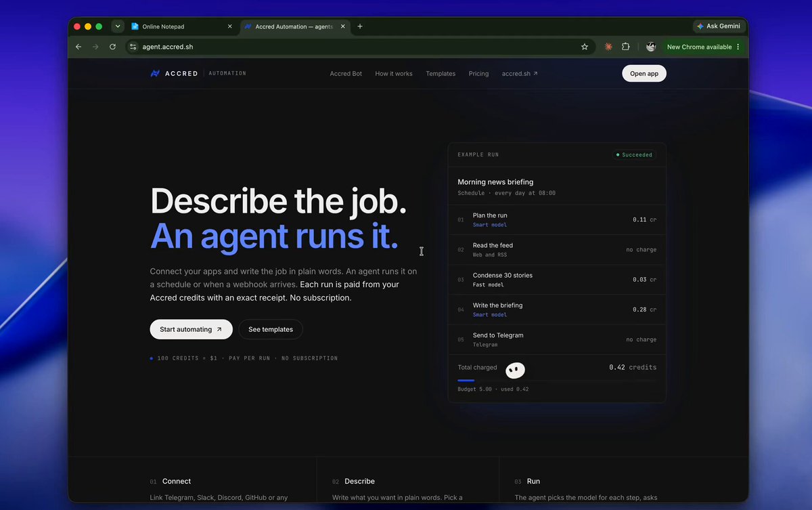Go to How it works section

[x=394, y=74]
